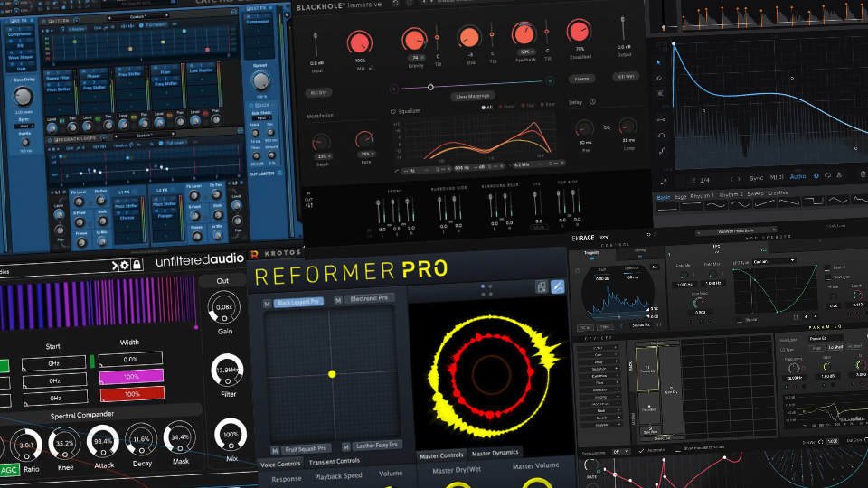
Task: Click the Clear Mappings button
Action: (472, 97)
